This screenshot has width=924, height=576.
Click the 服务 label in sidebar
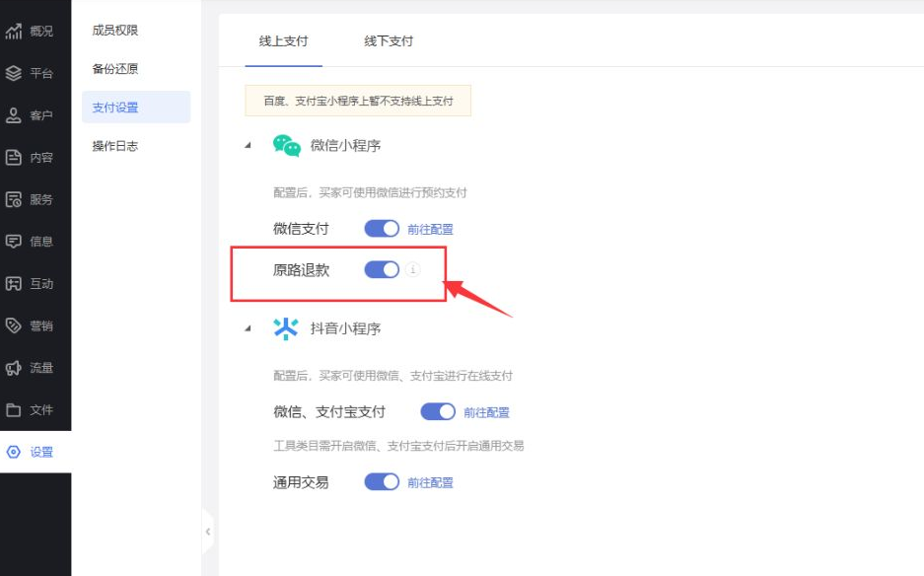click(x=41, y=200)
